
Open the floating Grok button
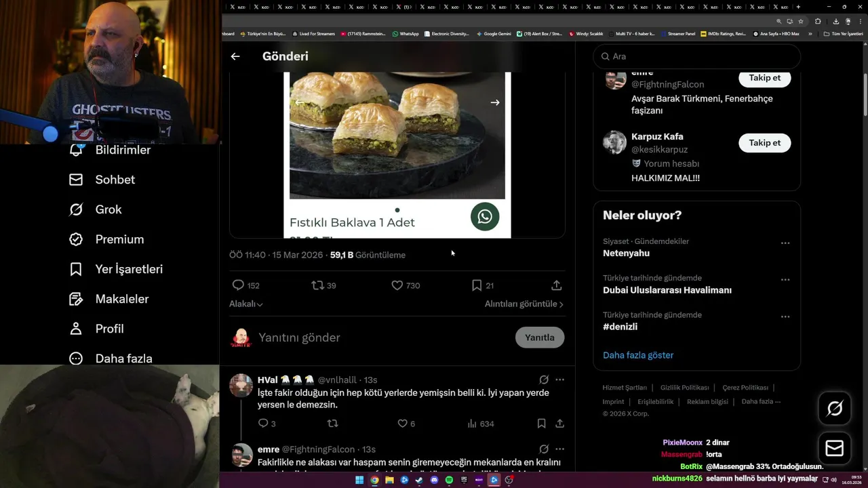835,408
